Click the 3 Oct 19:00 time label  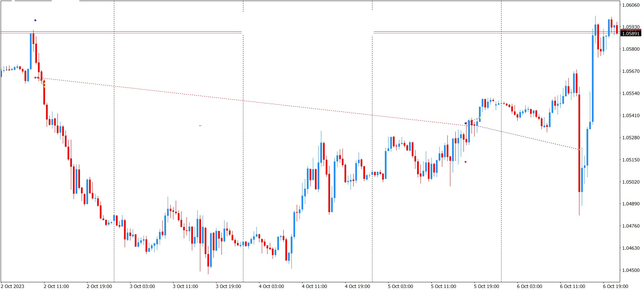coord(228,286)
